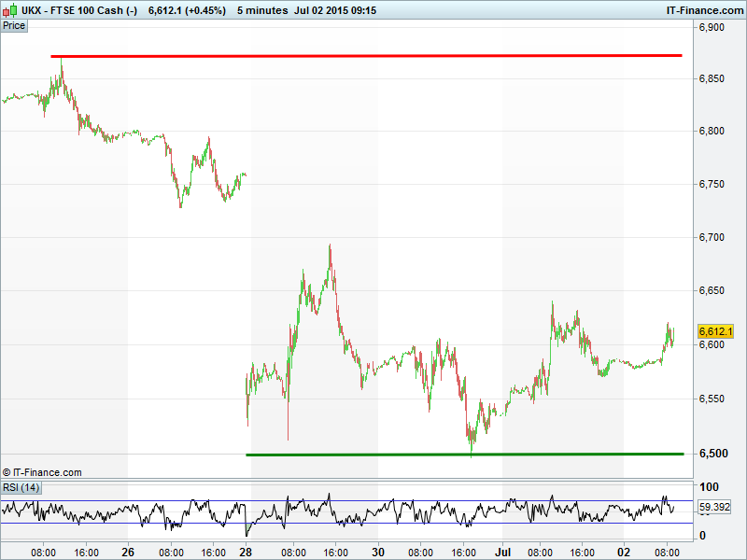Click the red resistance line

coord(373,56)
